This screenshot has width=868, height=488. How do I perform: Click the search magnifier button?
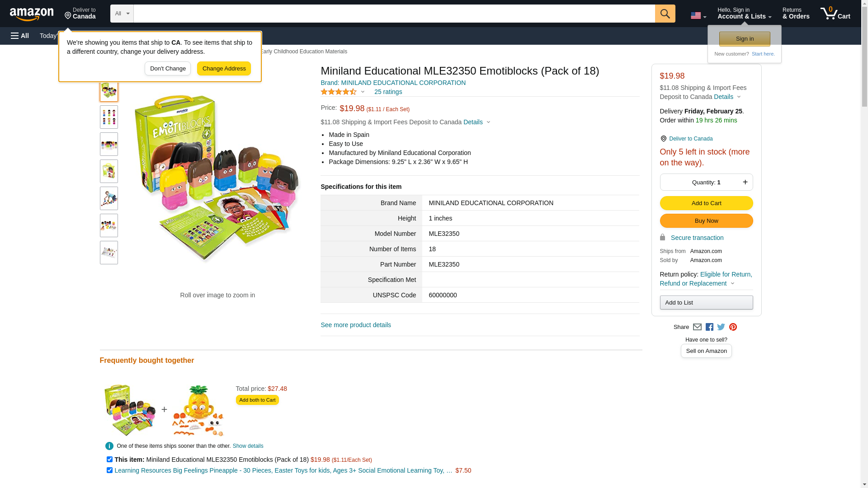(x=665, y=14)
